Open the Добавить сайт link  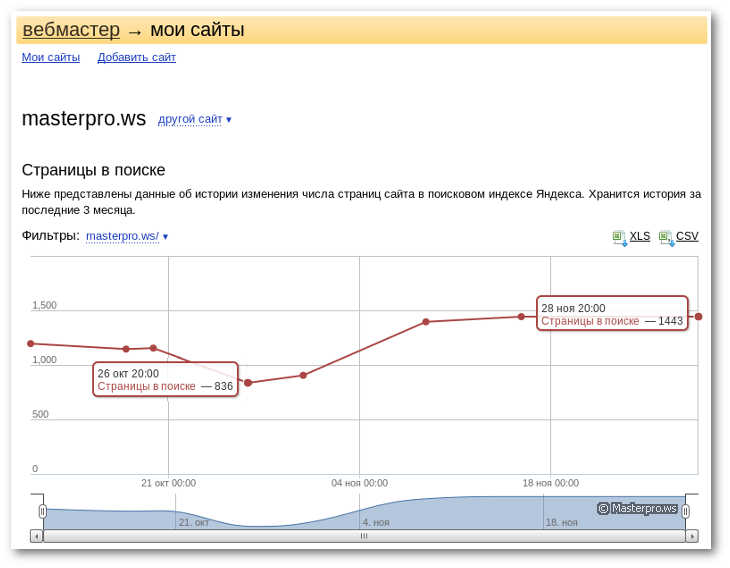click(136, 57)
